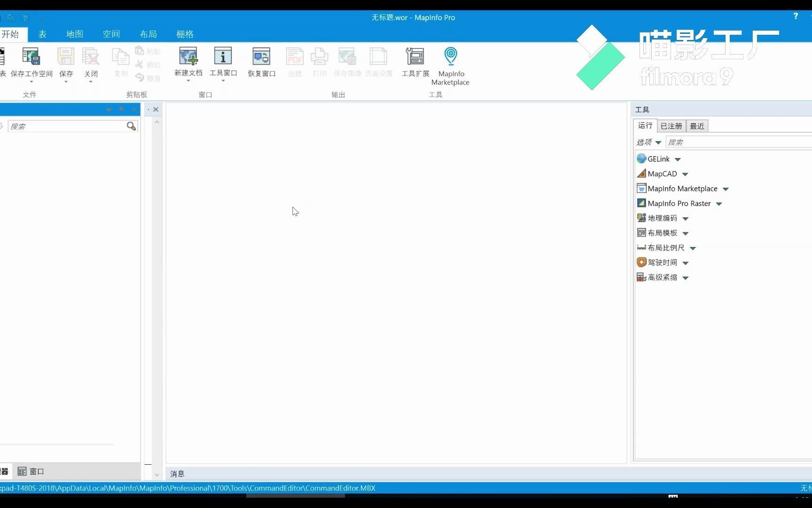Select the 最近 tab in tools panel

point(697,126)
